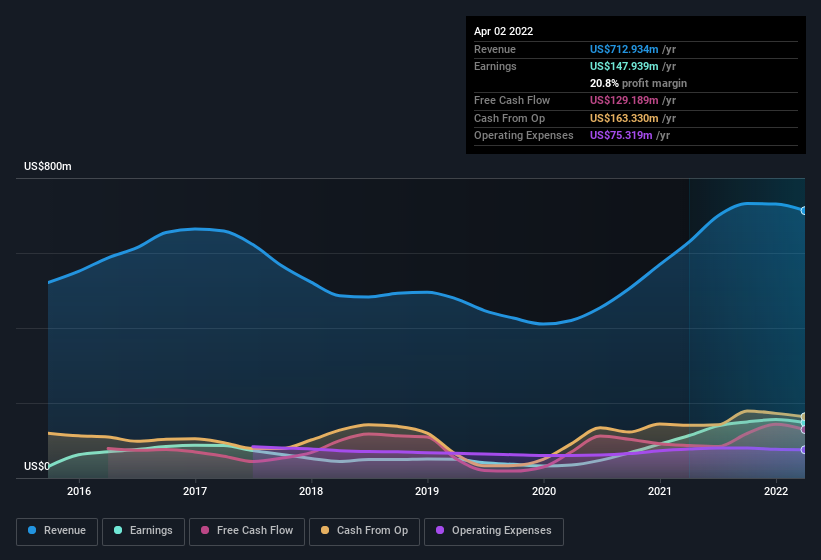Viewport: 821px width, 560px height.
Task: Click the 2022 x-axis label
Action: (x=776, y=491)
